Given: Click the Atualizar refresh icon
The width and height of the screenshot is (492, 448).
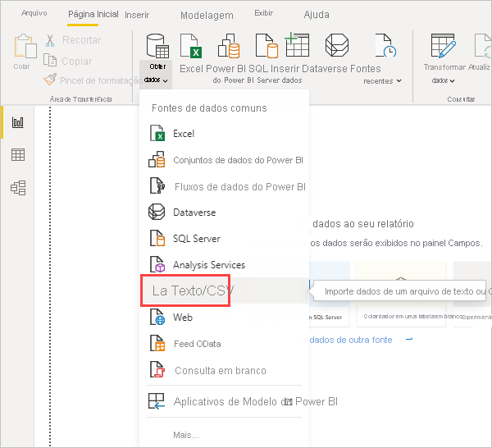Looking at the screenshot, I should click(483, 46).
